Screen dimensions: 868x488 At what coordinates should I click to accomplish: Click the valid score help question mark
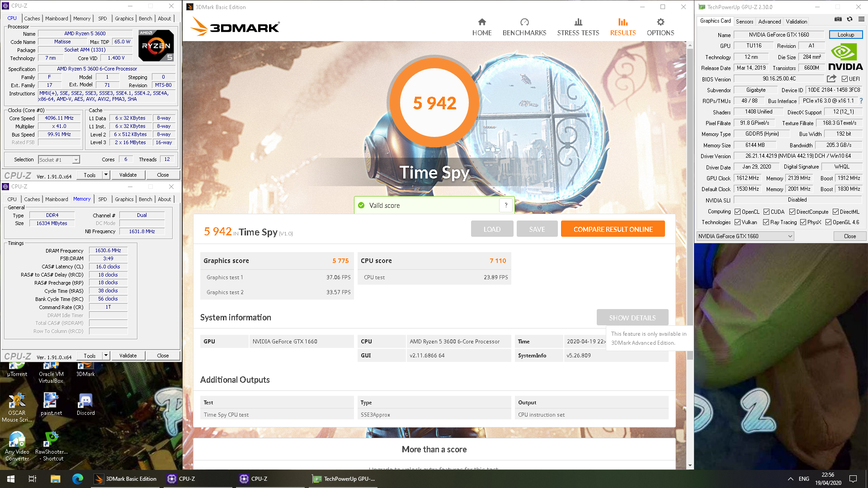(x=506, y=205)
